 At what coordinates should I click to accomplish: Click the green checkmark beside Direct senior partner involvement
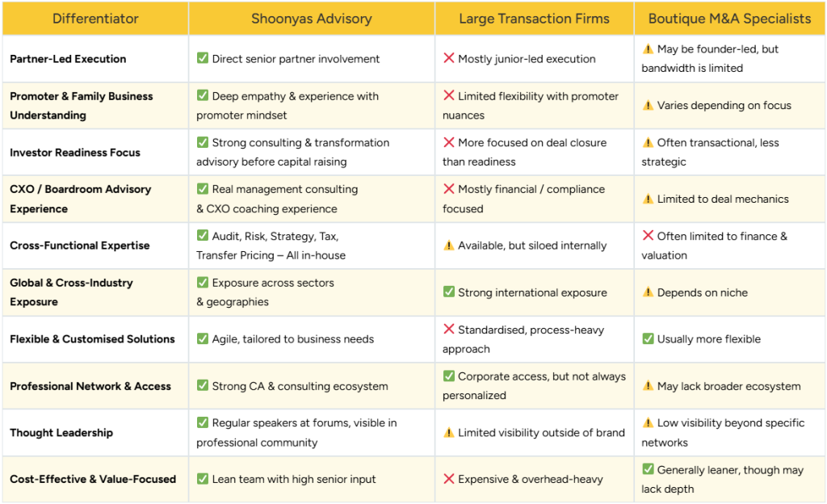point(203,58)
